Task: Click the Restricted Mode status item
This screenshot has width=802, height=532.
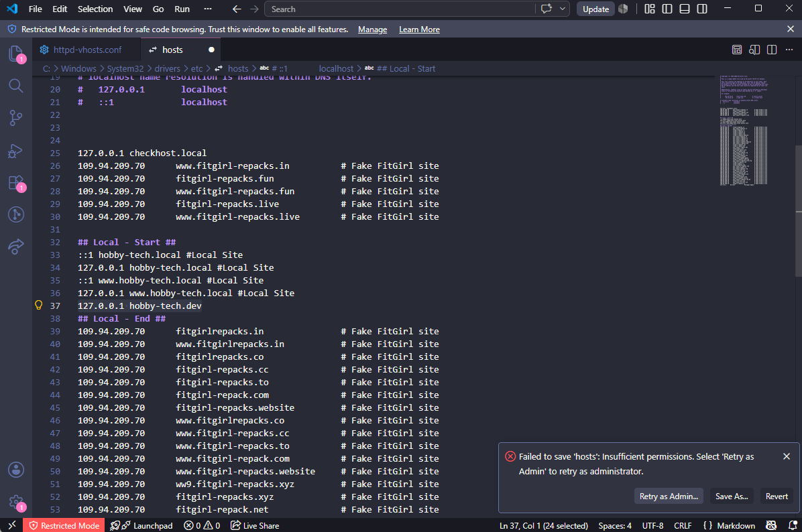Action: 64,525
